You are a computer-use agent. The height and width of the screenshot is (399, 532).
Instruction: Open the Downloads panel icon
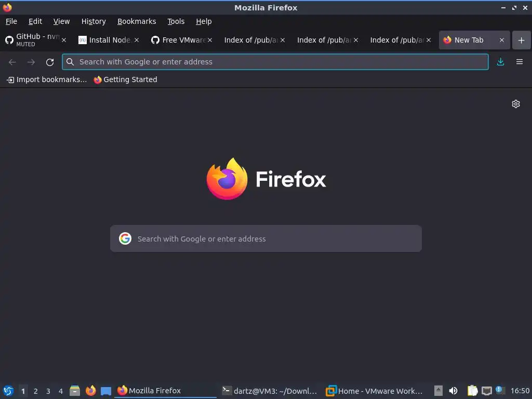tap(500, 62)
